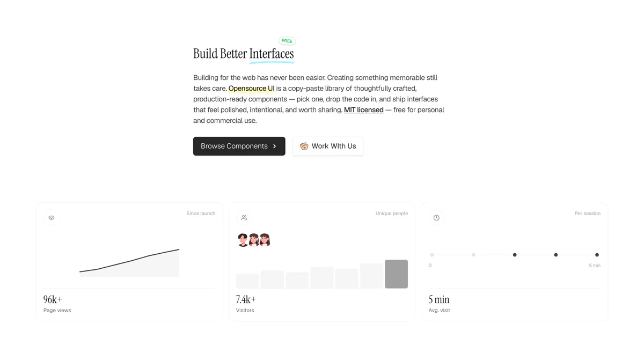The width and height of the screenshot is (644, 338).
Task: Click the chevron arrow in Browse Components
Action: click(x=275, y=146)
